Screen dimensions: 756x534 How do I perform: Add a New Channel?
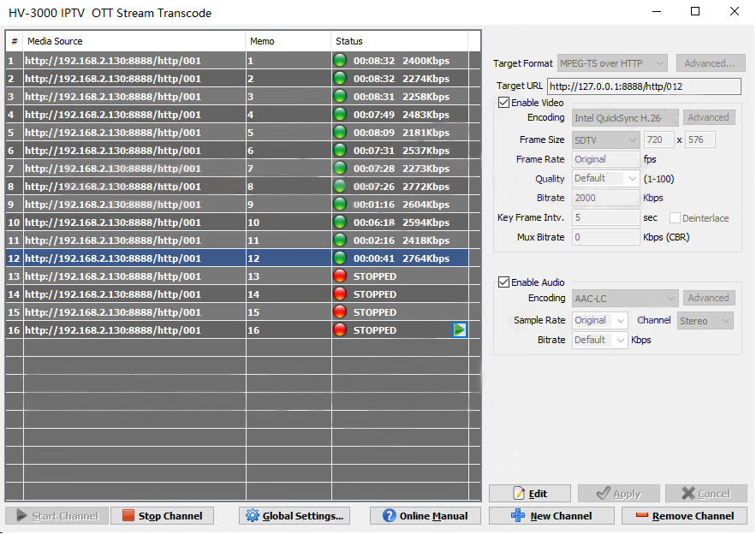pos(551,516)
